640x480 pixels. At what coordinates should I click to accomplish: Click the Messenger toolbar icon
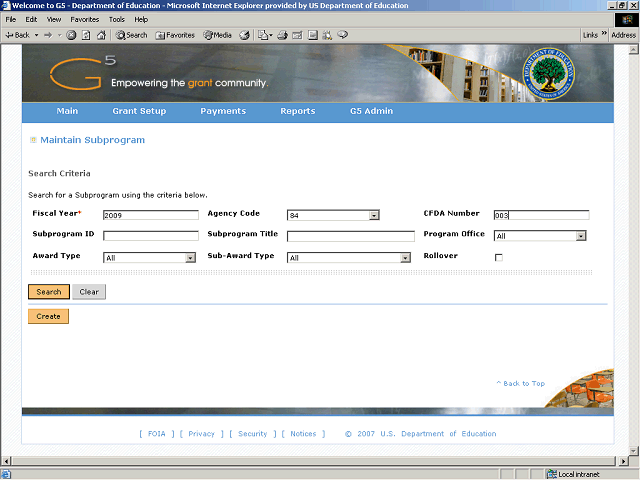pos(343,35)
